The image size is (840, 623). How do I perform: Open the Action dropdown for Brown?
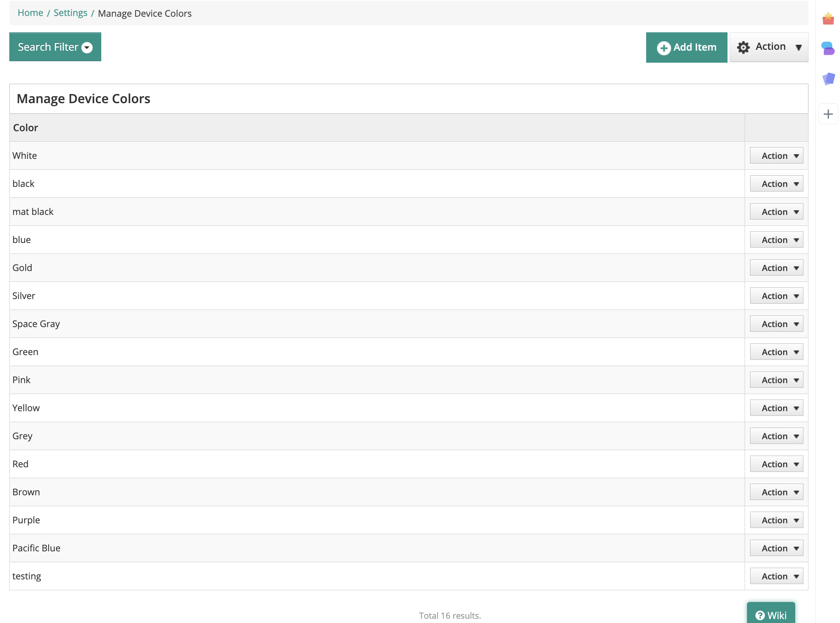[776, 492]
